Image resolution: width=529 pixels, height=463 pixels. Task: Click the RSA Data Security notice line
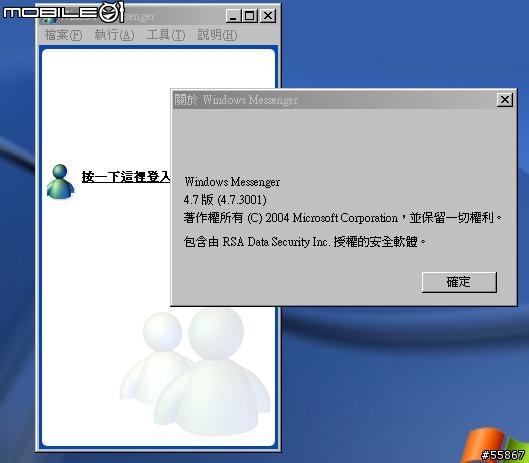coord(305,242)
